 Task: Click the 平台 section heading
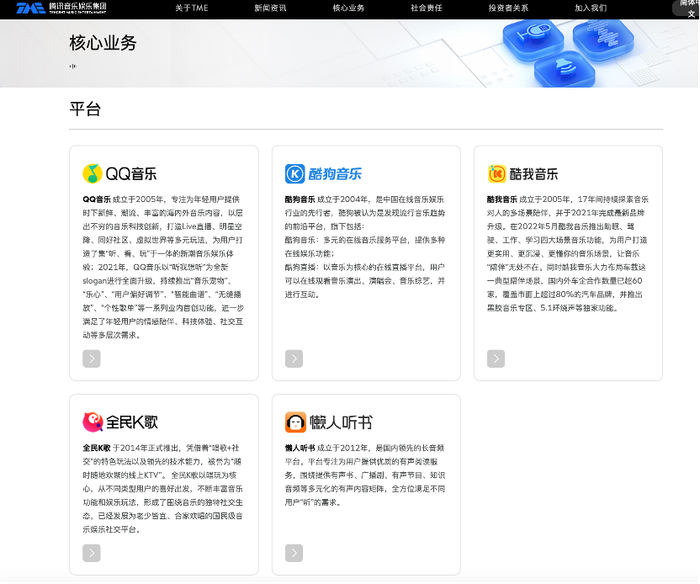click(85, 109)
